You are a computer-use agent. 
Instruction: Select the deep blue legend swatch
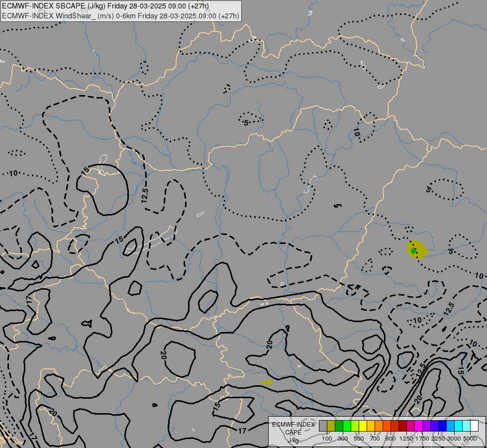pyautogui.click(x=443, y=426)
